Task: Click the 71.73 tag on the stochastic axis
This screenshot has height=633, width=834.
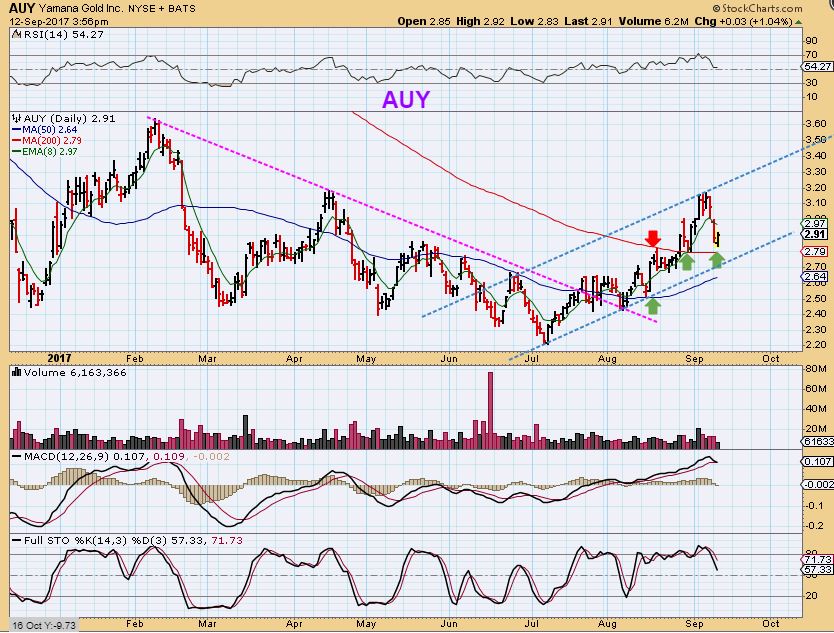Action: 818,560
